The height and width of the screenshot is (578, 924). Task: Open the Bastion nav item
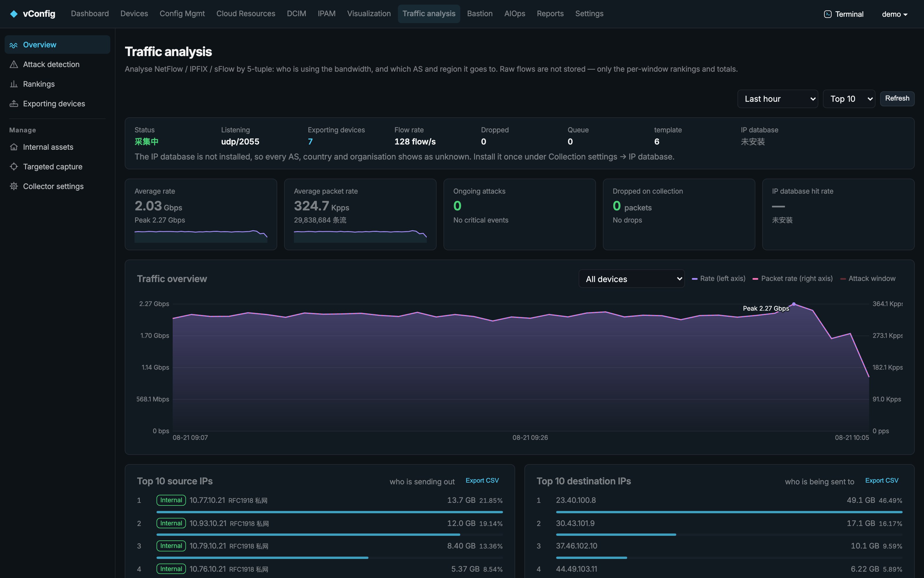(480, 14)
